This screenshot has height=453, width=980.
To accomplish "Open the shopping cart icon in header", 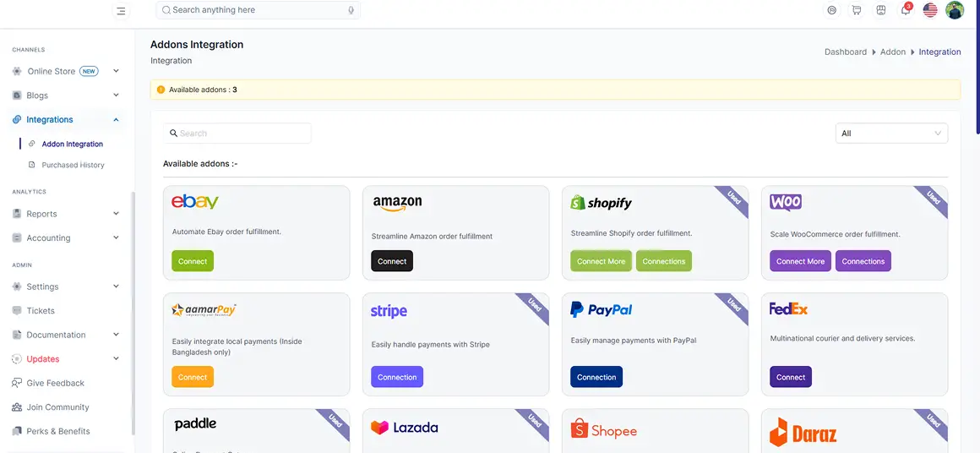I will coord(857,10).
